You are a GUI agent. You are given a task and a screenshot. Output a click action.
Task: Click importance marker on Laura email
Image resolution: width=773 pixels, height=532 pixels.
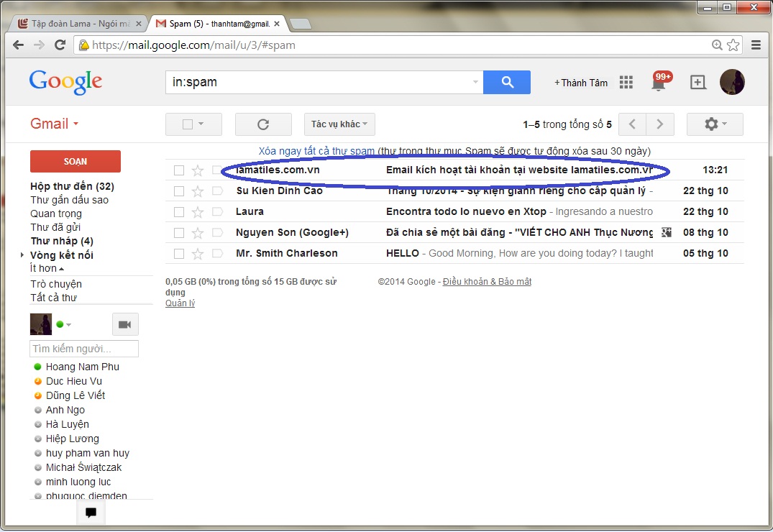tap(217, 211)
